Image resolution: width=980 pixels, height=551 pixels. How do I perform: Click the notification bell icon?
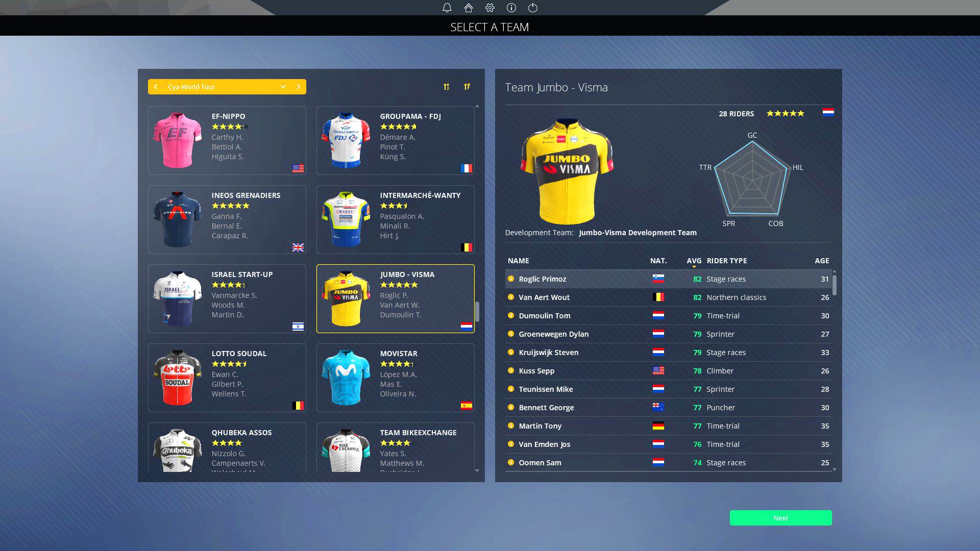[446, 8]
